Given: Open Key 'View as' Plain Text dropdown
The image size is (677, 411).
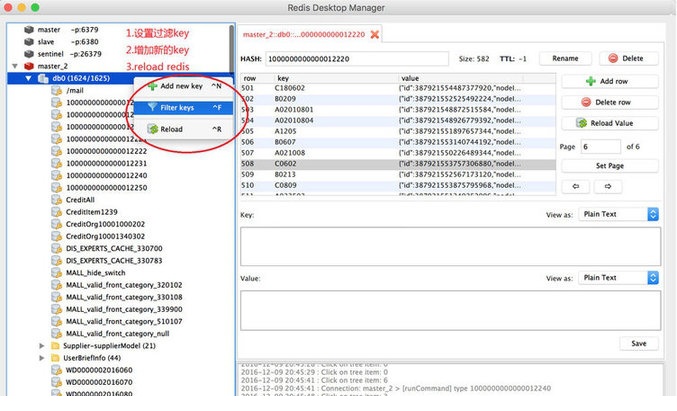Looking at the screenshot, I should point(618,214).
